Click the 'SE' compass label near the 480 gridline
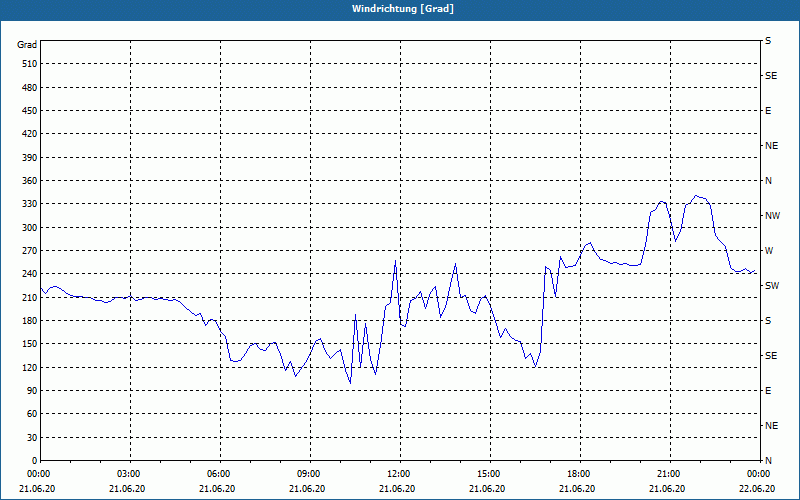Viewport: 800px width, 500px height. coord(771,76)
